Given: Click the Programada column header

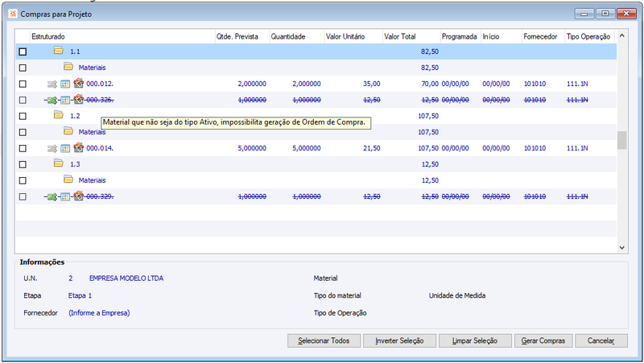Looking at the screenshot, I should pos(460,36).
